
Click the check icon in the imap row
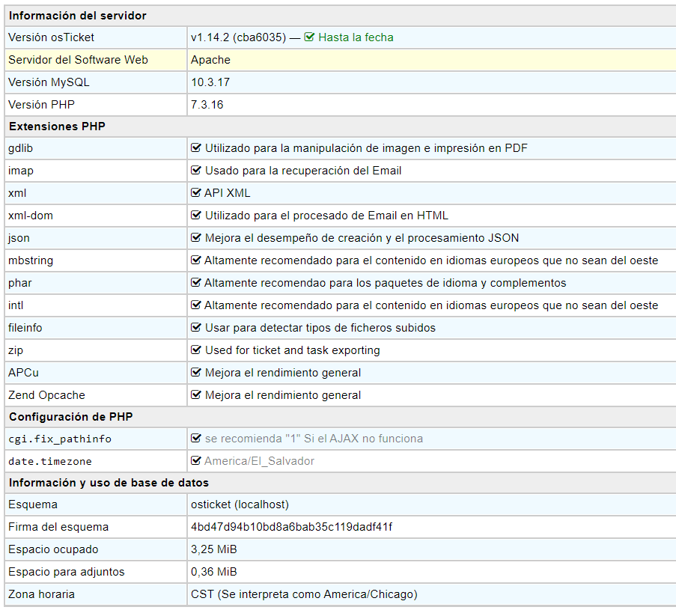click(x=195, y=170)
